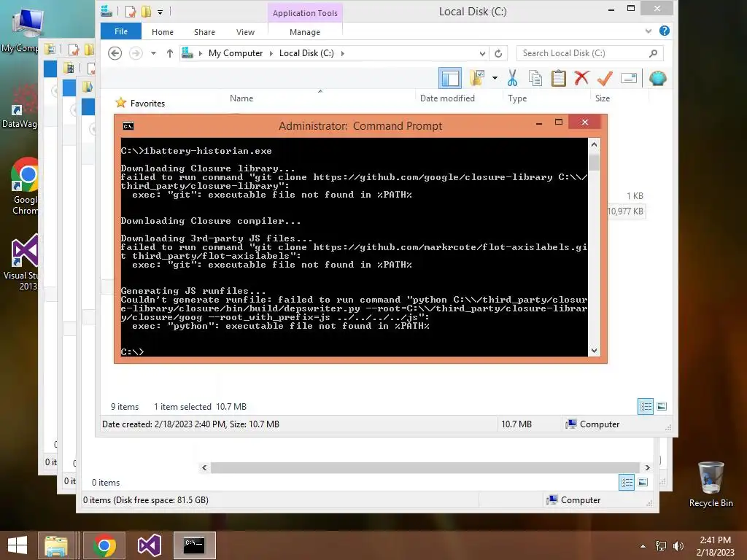Screen dimensions: 747x560
Task: Expand the arrow beside the Folder Options icon
Action: click(x=495, y=78)
